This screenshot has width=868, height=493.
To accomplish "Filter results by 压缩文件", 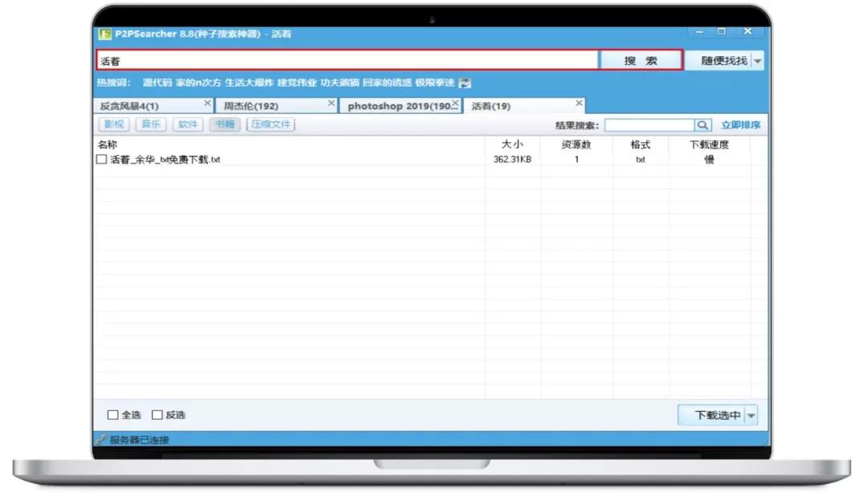I will (271, 124).
